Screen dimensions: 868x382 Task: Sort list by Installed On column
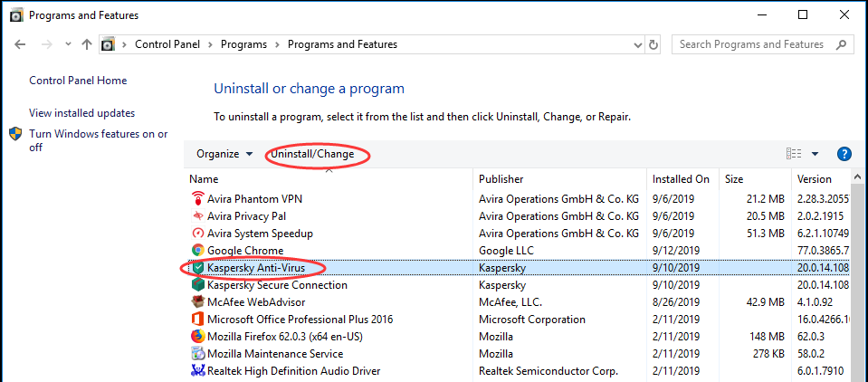[683, 179]
